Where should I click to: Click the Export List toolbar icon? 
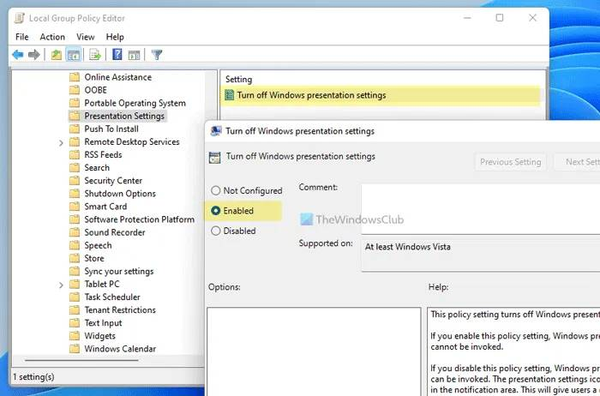[95, 55]
